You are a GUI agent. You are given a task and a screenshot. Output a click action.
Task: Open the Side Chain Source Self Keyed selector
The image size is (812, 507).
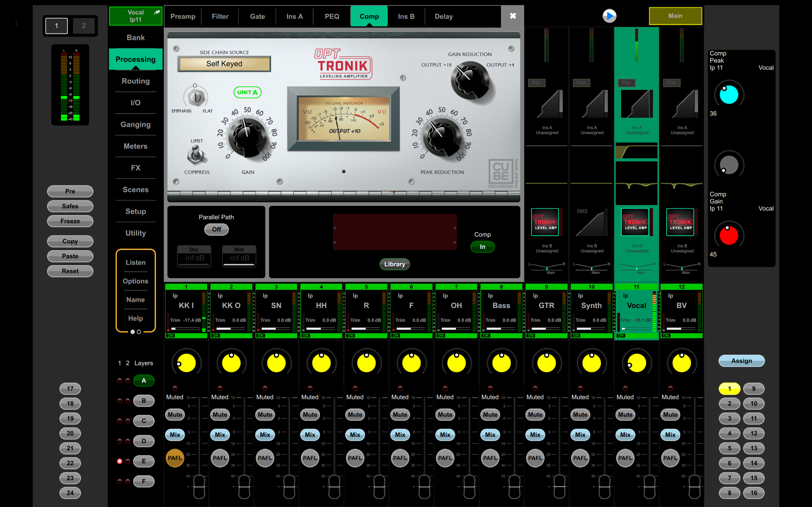point(224,64)
